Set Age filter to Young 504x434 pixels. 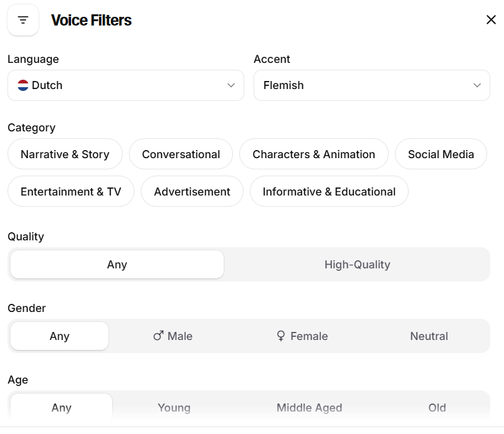click(174, 408)
